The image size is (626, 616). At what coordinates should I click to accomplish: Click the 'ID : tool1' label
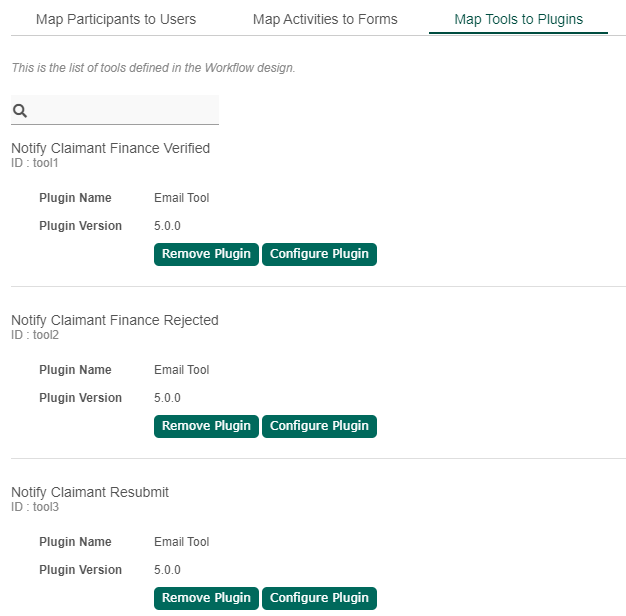35,163
